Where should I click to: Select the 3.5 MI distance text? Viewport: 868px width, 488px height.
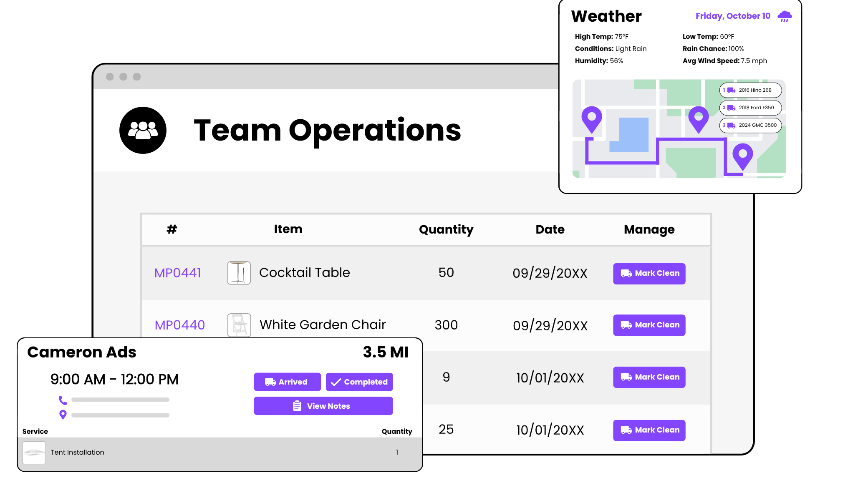386,352
